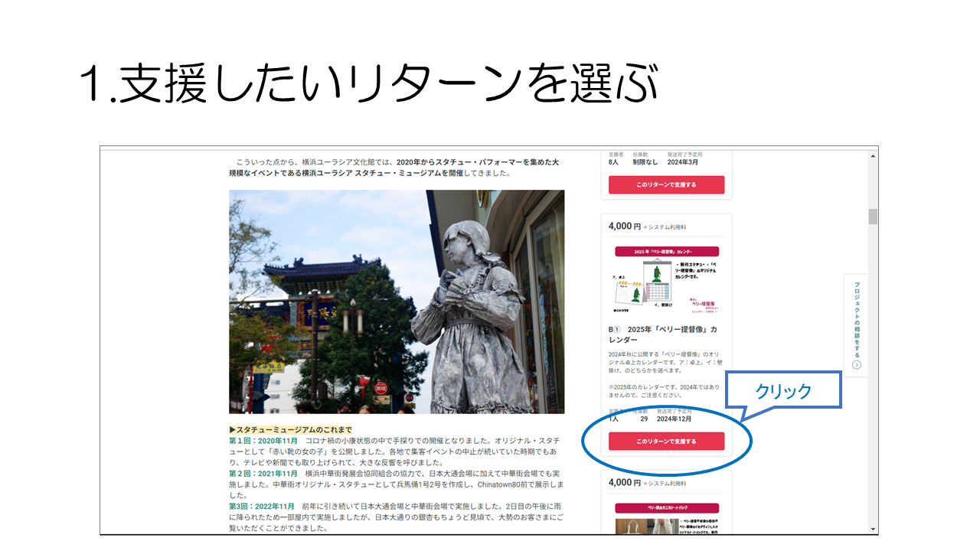Click the ▶スタチューミュージアムのこれまで heading

point(290,430)
